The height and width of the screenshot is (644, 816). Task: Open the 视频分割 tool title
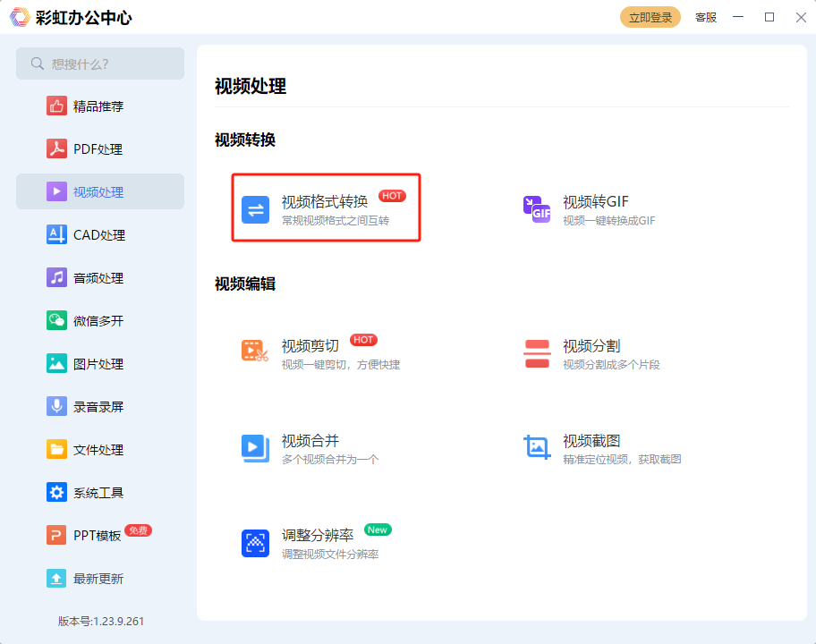(591, 345)
